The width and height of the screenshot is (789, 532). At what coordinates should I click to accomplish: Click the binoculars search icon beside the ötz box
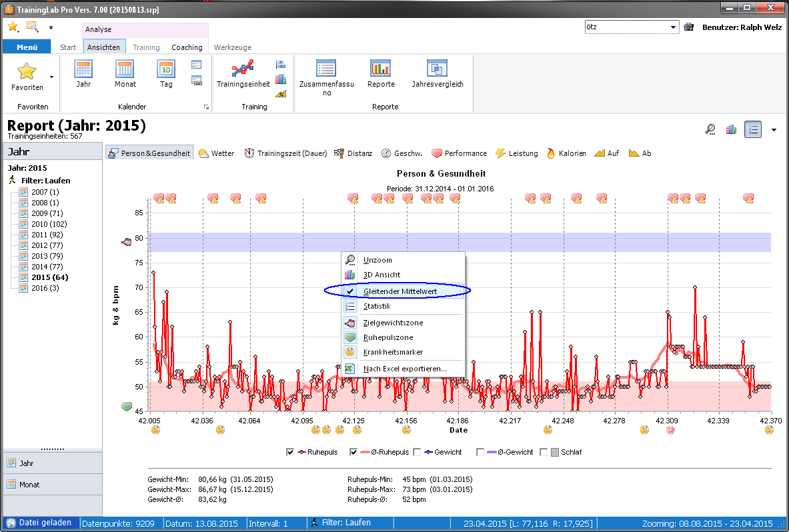[689, 27]
